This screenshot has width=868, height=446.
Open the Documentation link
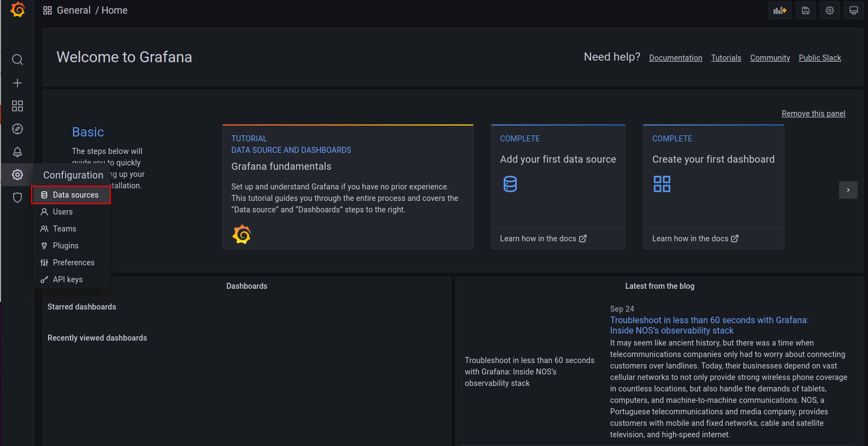point(676,58)
